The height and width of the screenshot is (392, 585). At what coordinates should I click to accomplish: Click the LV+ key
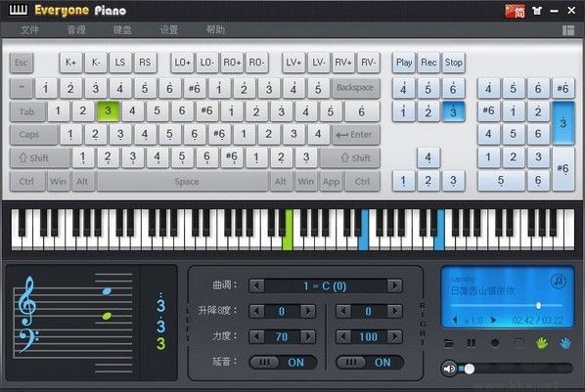pyautogui.click(x=293, y=63)
